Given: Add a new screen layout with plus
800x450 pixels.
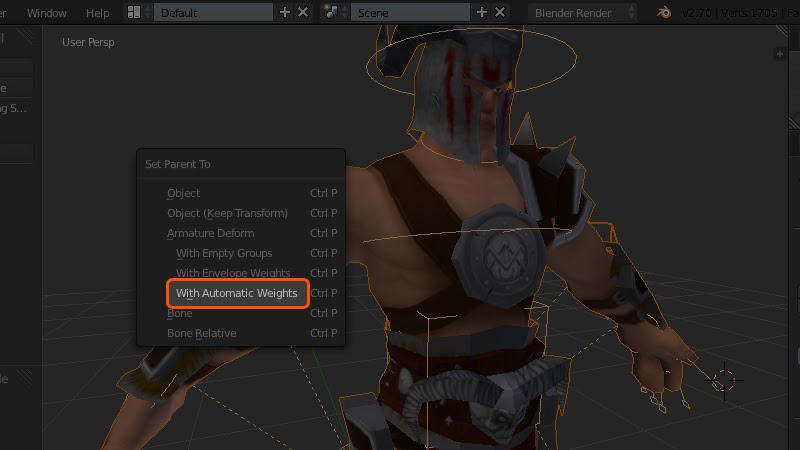Looking at the screenshot, I should (x=285, y=12).
